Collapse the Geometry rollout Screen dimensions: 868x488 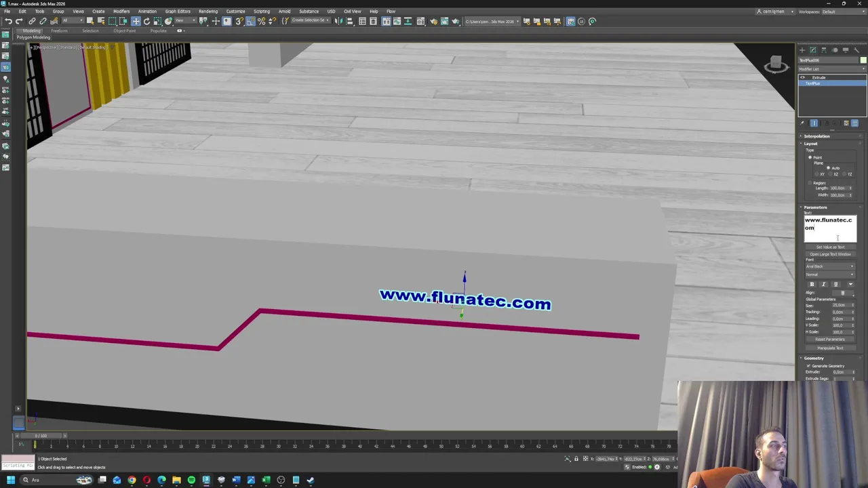(814, 359)
